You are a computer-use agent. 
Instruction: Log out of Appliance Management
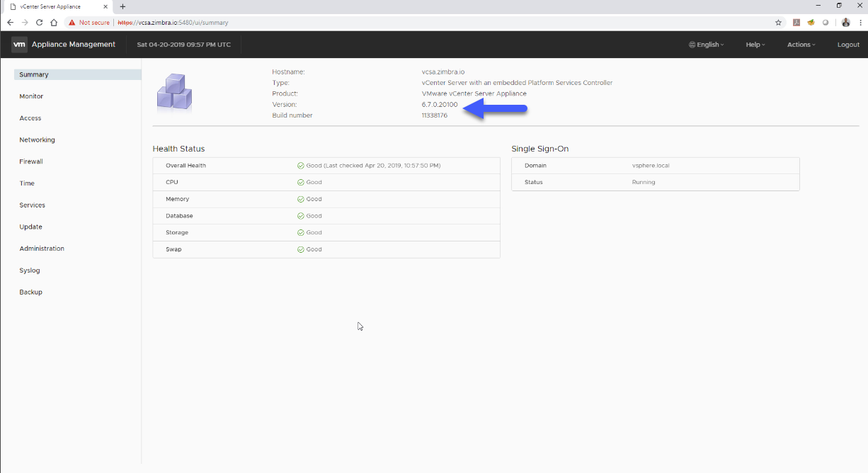coord(848,45)
